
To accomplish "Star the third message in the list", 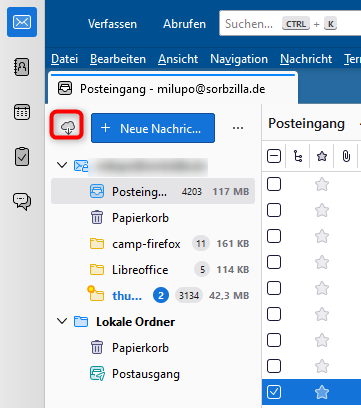I will (x=322, y=236).
